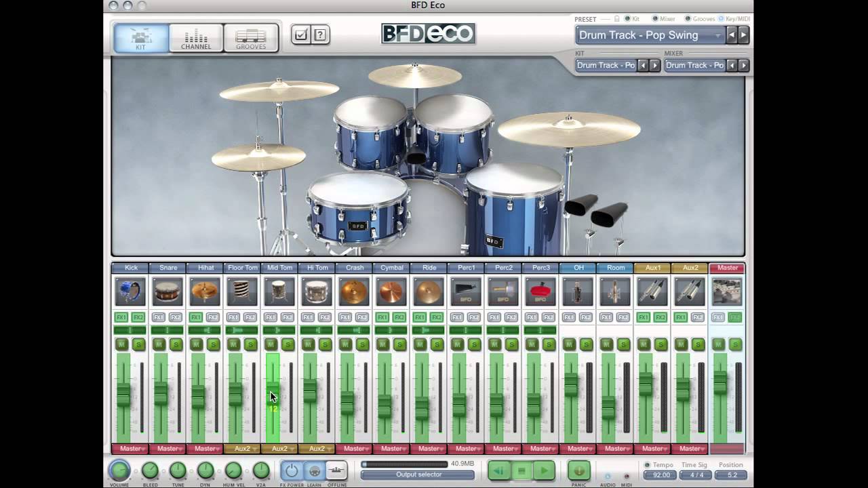Open the help question-mark button
The image size is (868, 488).
pyautogui.click(x=320, y=35)
